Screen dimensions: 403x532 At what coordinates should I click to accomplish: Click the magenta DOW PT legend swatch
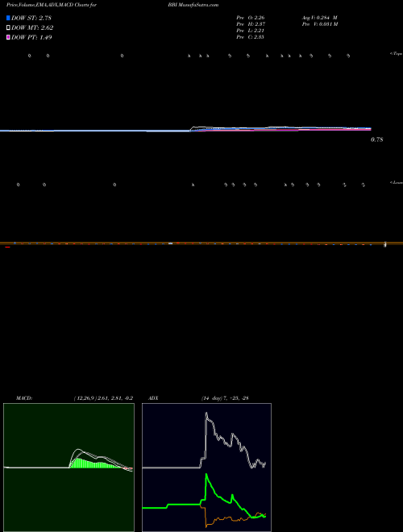8,38
